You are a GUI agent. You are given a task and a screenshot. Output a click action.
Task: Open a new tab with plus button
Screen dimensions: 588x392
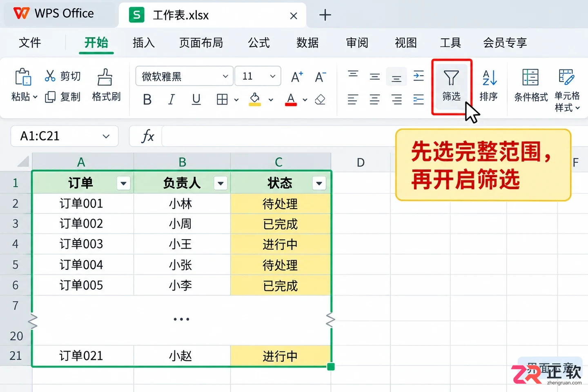(x=325, y=15)
